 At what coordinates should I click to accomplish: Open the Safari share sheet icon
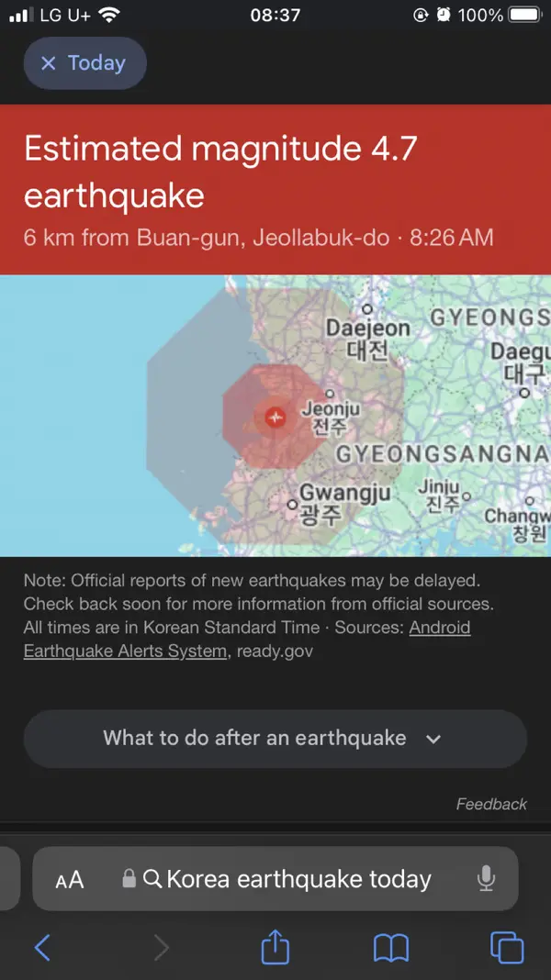[275, 946]
